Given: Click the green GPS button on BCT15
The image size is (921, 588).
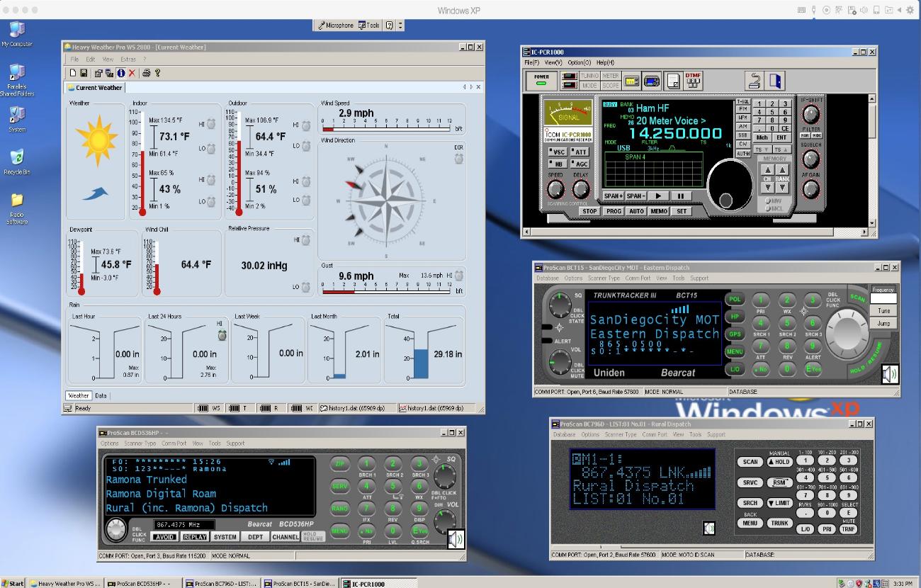Looking at the screenshot, I should point(735,334).
